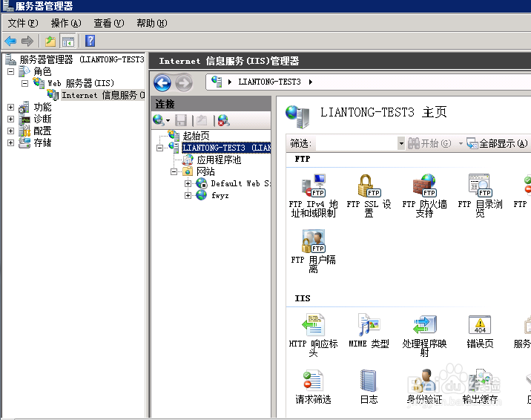
Task: Select Internet 信息服务 node in left tree
Action: [103, 95]
